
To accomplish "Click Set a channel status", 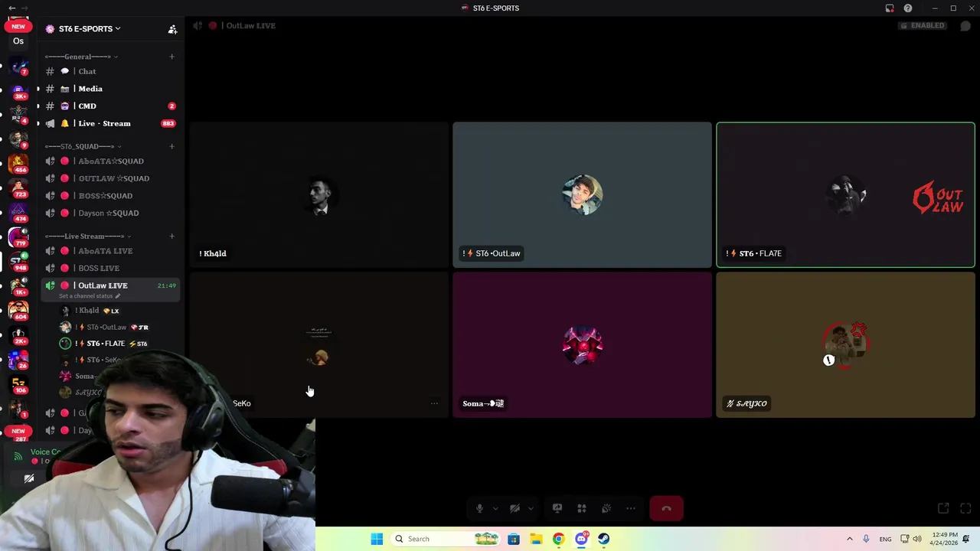I will tap(90, 296).
